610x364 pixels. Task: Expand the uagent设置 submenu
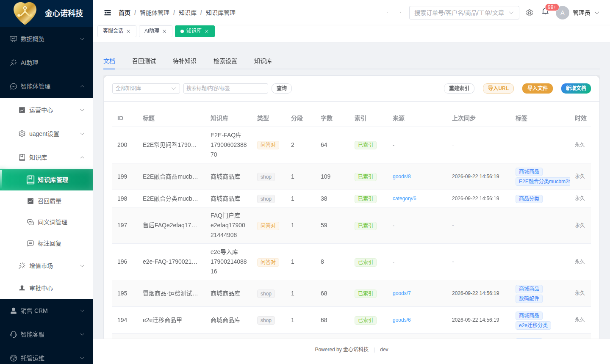pyautogui.click(x=47, y=134)
